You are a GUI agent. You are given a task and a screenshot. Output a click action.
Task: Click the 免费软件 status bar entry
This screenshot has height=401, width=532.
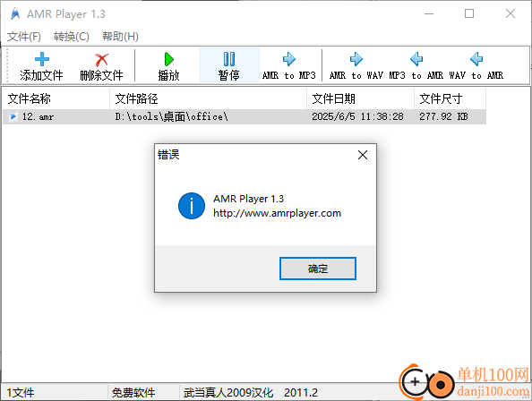133,393
